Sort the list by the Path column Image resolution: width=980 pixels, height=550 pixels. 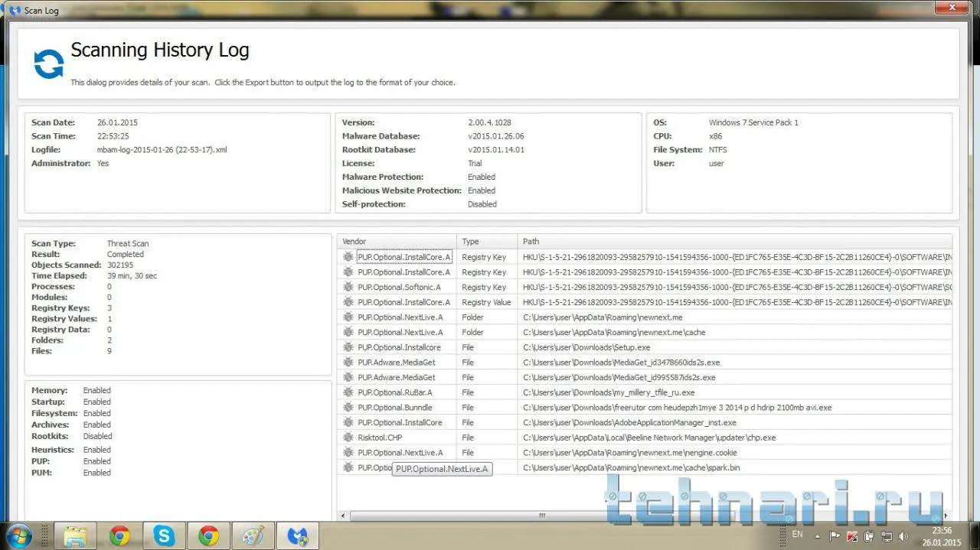point(735,241)
